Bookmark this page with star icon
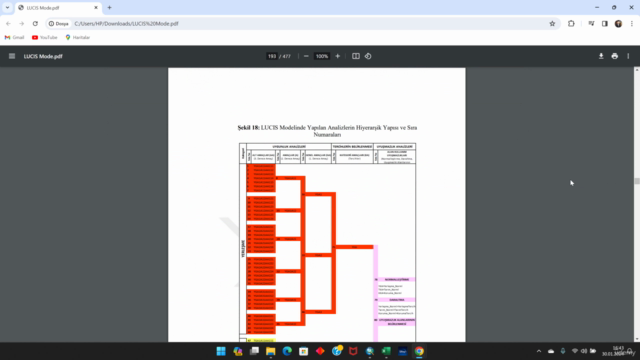Viewport: 640px width, 360px height. (x=552, y=24)
